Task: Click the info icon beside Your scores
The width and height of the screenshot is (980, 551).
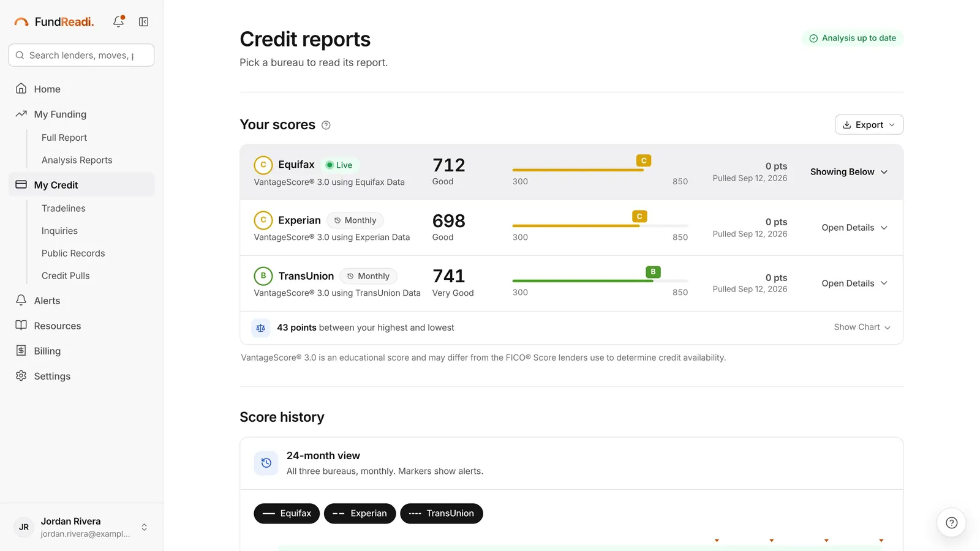Action: (326, 125)
